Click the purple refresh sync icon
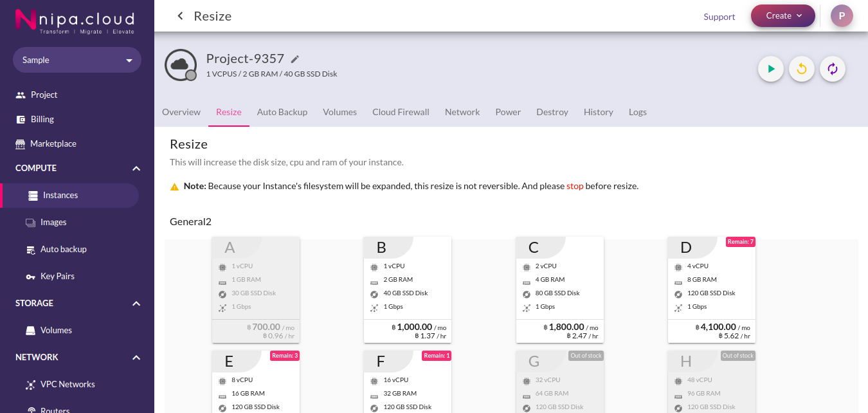The image size is (868, 413). pyautogui.click(x=833, y=69)
